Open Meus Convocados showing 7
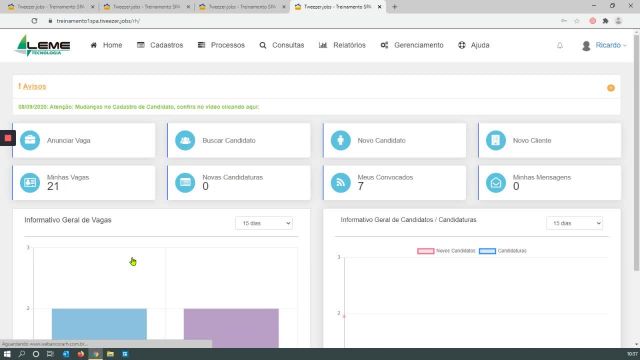Screen dimensions: 640x360 [394, 182]
